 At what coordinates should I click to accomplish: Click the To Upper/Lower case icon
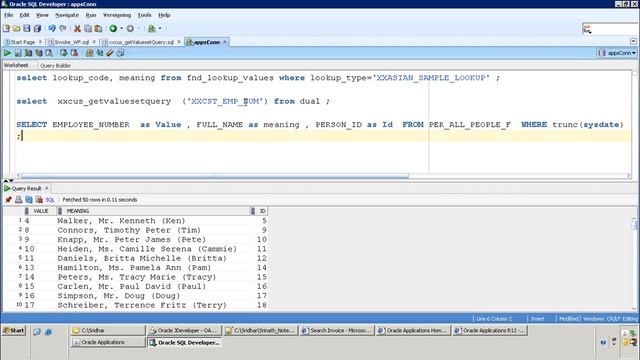[x=100, y=53]
